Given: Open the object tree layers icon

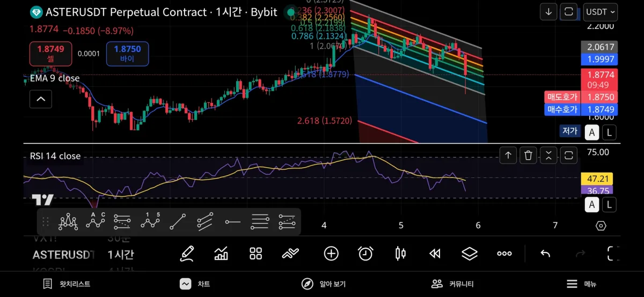Looking at the screenshot, I should point(470,254).
